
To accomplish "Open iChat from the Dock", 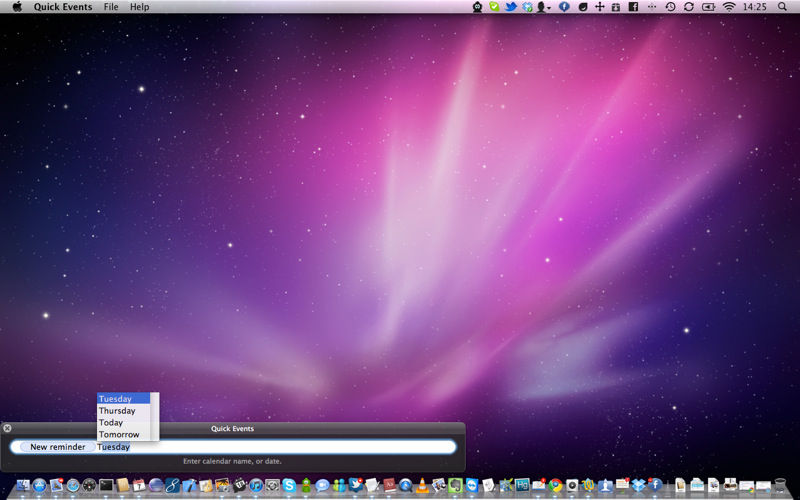I will [322, 485].
